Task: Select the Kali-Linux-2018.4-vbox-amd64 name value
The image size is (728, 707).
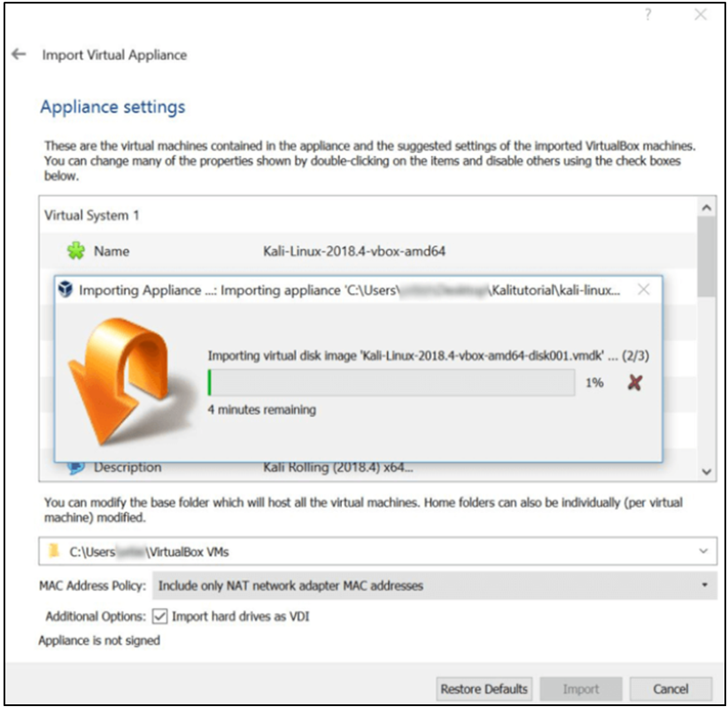Action: [x=354, y=252]
